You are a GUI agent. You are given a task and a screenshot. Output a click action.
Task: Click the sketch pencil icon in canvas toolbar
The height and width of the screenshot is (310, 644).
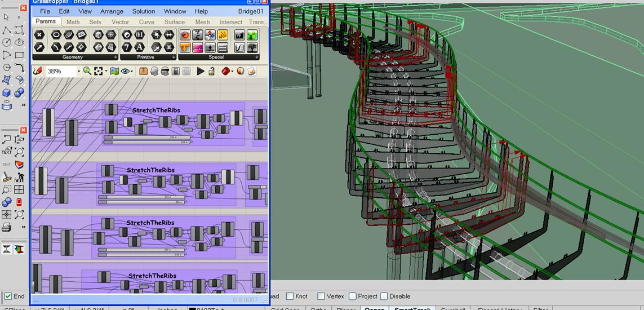[x=38, y=71]
